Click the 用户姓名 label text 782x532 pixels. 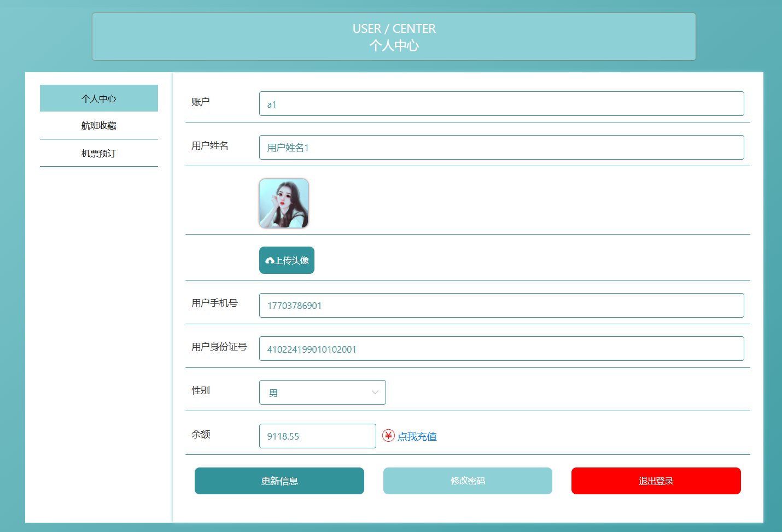210,145
